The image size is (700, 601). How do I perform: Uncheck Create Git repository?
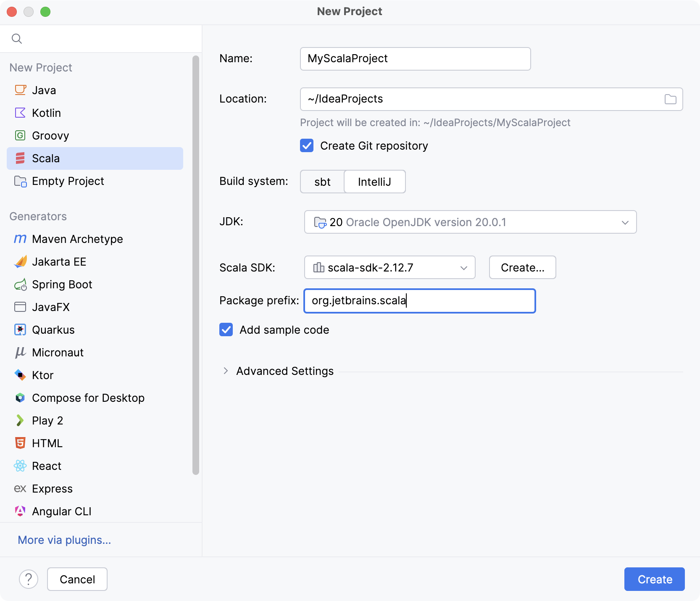[x=307, y=145]
